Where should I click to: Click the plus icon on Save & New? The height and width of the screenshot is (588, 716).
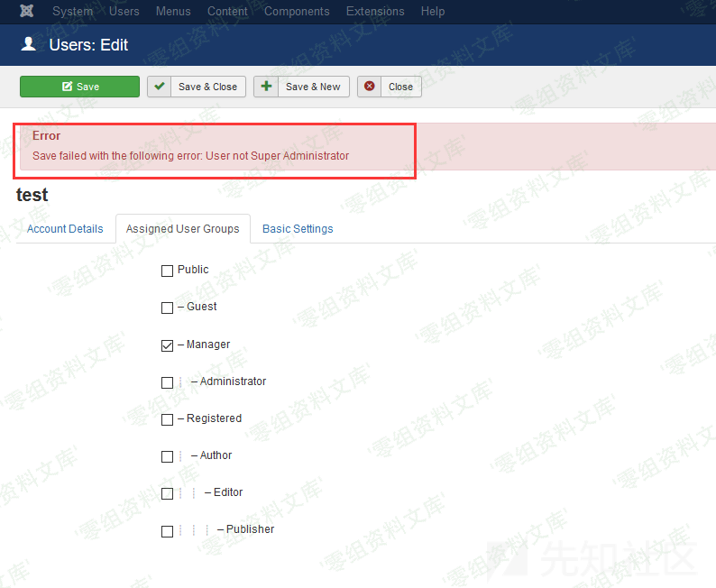pyautogui.click(x=267, y=87)
